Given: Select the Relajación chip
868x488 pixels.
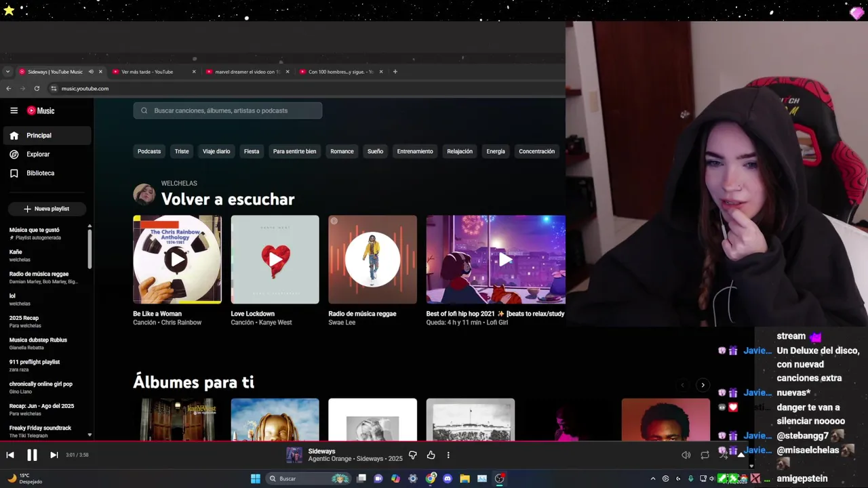Looking at the screenshot, I should tap(460, 151).
